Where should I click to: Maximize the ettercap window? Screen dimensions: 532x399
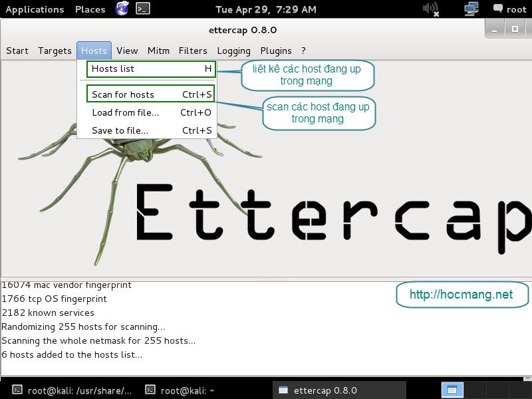click(x=515, y=29)
